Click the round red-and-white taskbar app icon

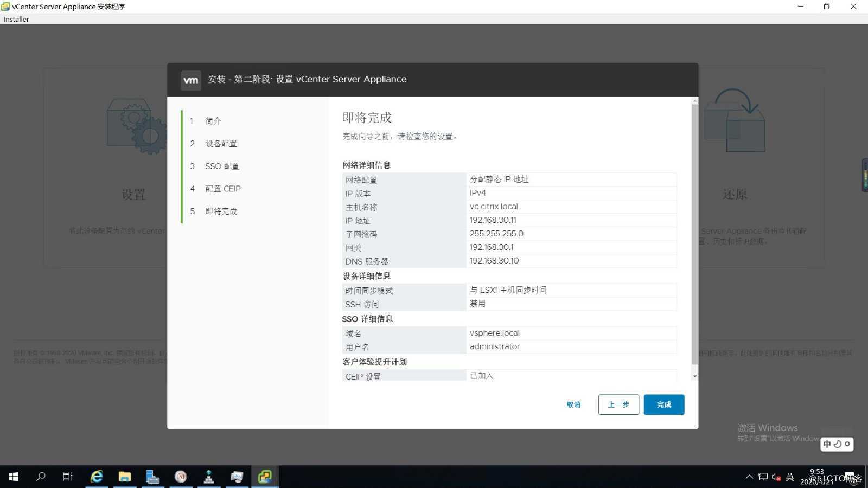coord(181,477)
